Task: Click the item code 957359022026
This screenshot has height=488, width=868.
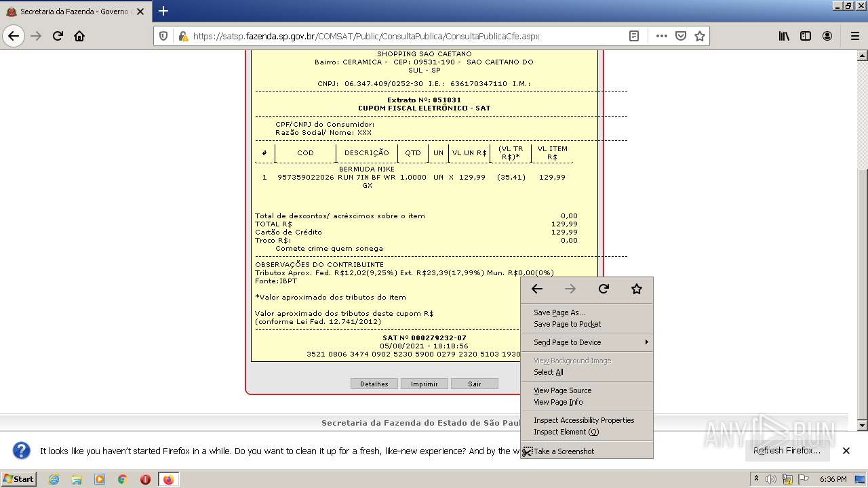Action: [x=305, y=177]
